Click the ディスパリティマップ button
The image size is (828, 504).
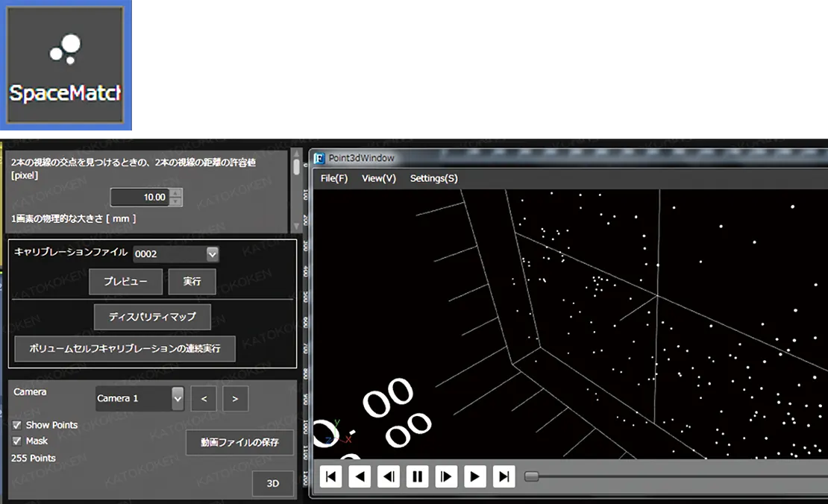[x=152, y=317]
